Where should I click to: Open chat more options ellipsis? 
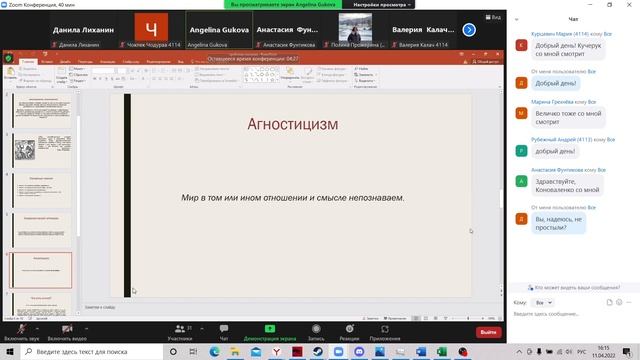[629, 302]
